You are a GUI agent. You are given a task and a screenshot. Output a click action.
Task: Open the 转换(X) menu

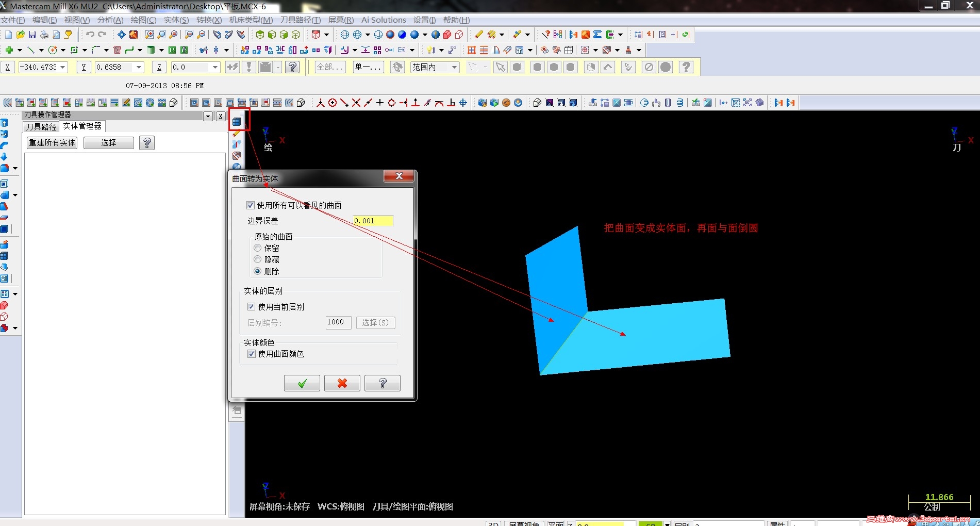click(x=209, y=20)
